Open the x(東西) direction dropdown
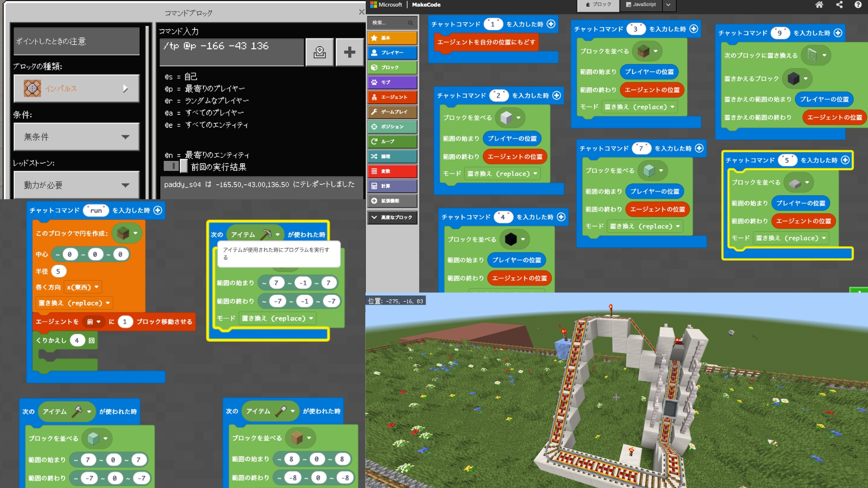The width and height of the screenshot is (868, 488). coord(83,287)
